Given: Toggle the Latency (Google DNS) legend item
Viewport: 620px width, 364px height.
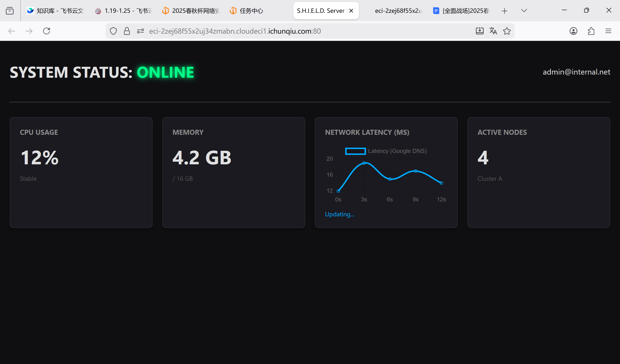Looking at the screenshot, I should point(386,151).
